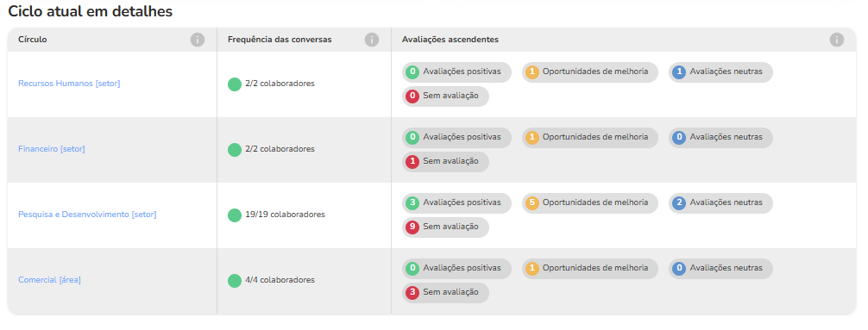Select the green status dot for Comercial
The image size is (868, 330).
[x=235, y=280]
